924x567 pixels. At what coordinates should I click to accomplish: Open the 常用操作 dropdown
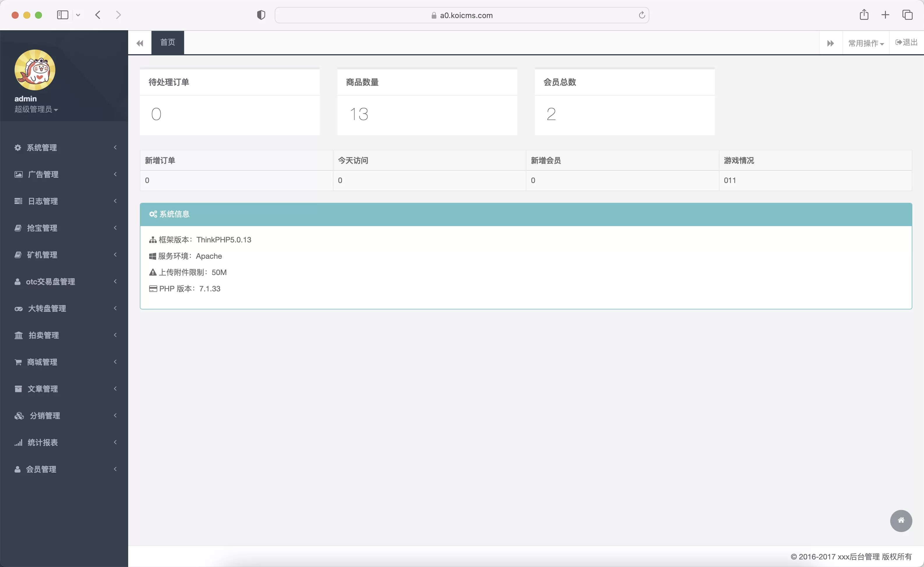tap(866, 43)
